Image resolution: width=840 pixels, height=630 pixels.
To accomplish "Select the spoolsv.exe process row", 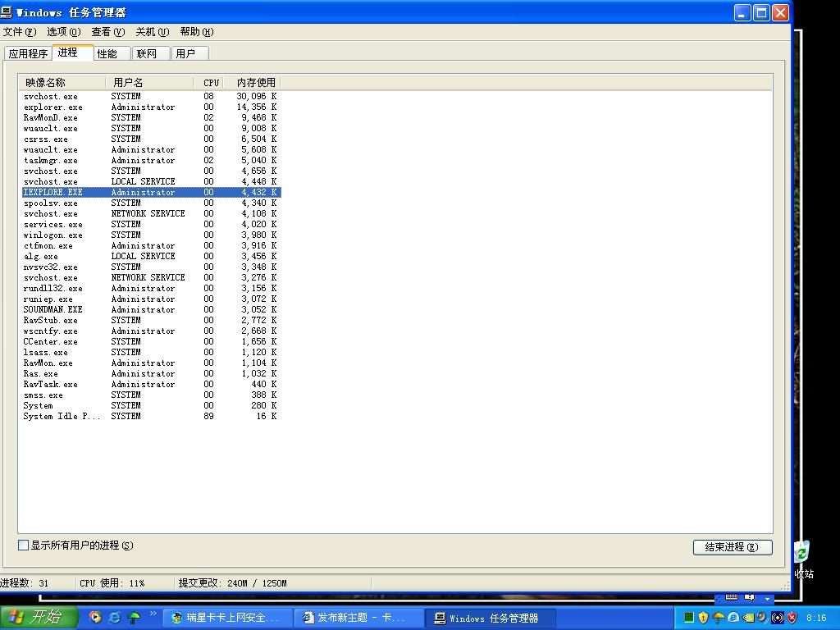I will [152, 203].
